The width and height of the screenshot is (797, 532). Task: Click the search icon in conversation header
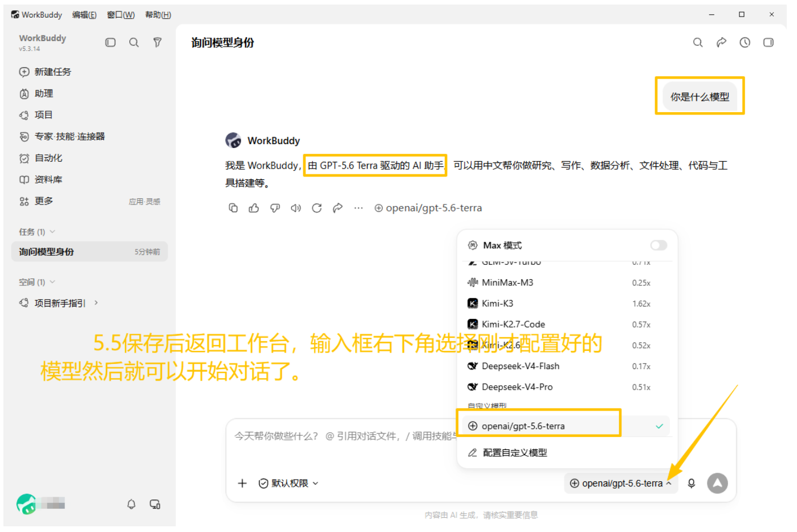click(x=698, y=42)
